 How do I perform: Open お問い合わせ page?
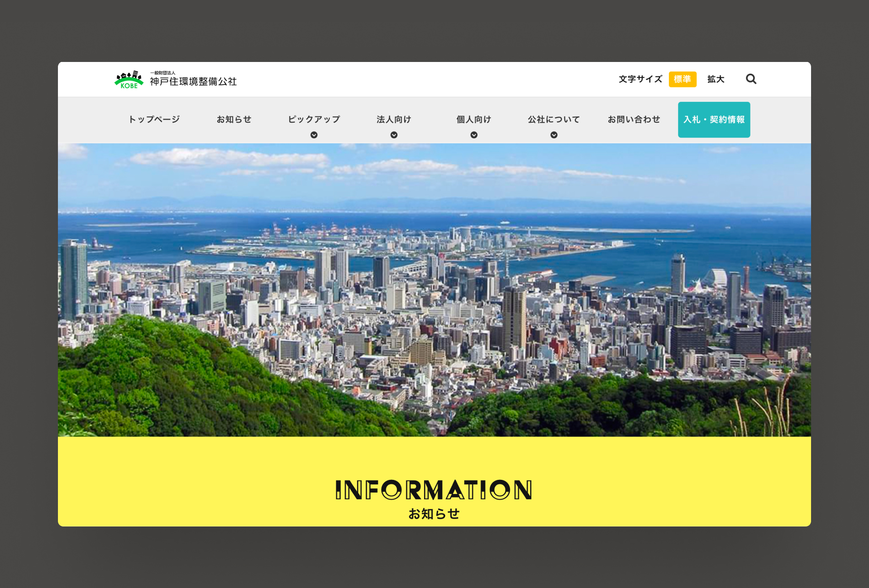coord(634,119)
